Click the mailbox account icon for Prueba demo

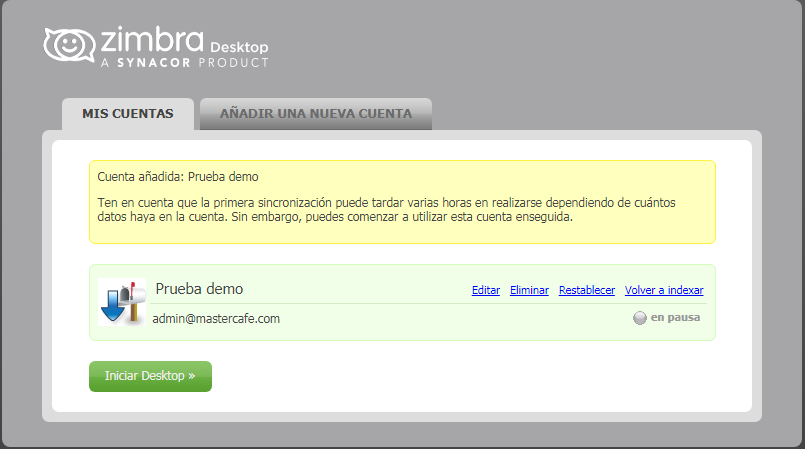[122, 302]
